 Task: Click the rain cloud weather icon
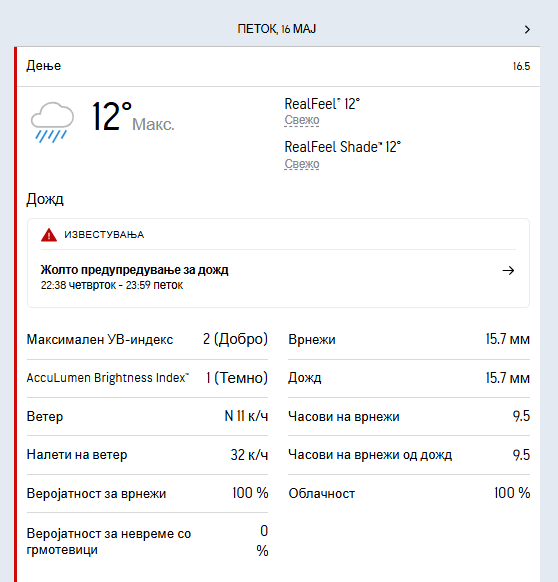tap(52, 122)
